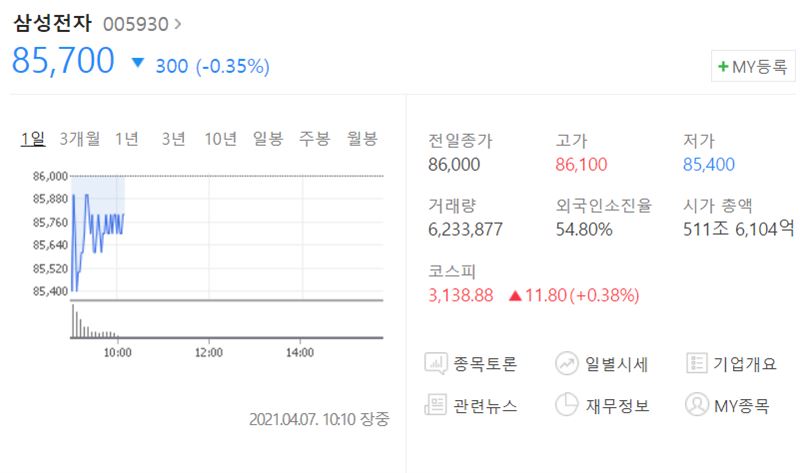This screenshot has height=473, width=800.
Task: Show the 주봉 weekly candle chart
Action: coord(315,138)
